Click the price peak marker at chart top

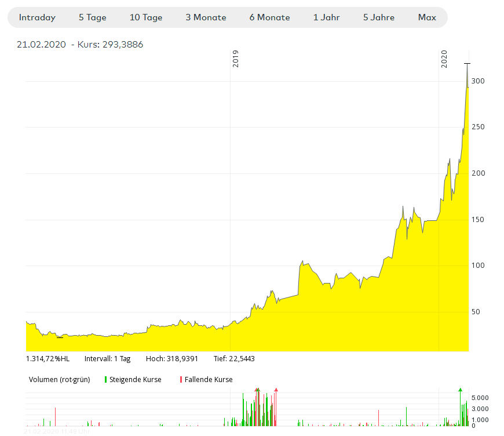[468, 64]
